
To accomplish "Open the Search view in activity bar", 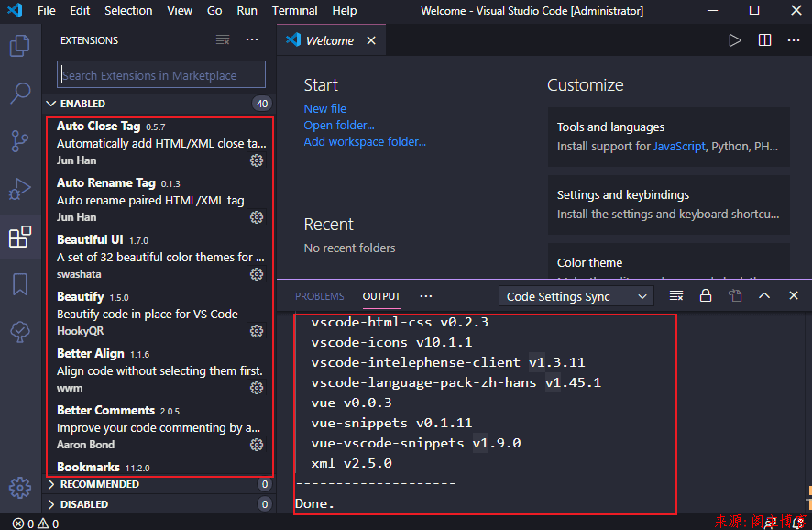I will [x=19, y=94].
